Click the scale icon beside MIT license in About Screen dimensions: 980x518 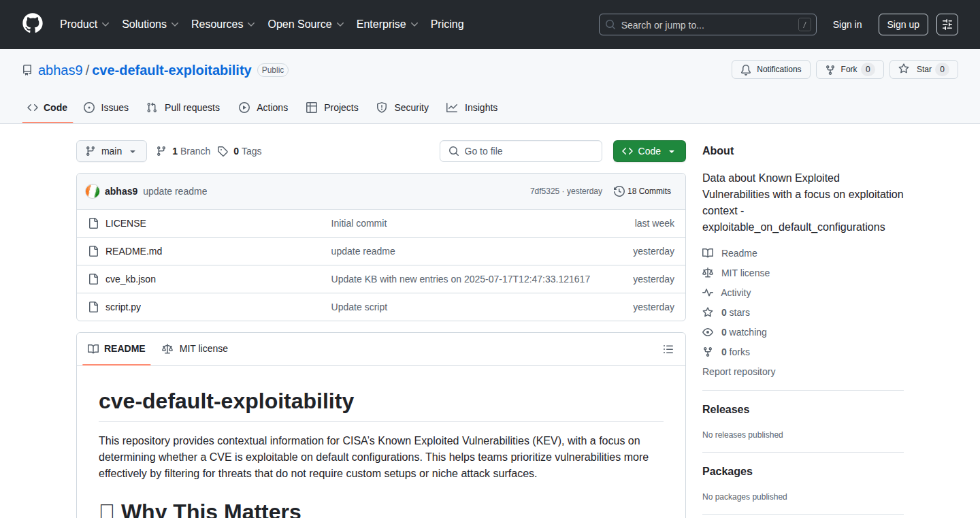(708, 273)
